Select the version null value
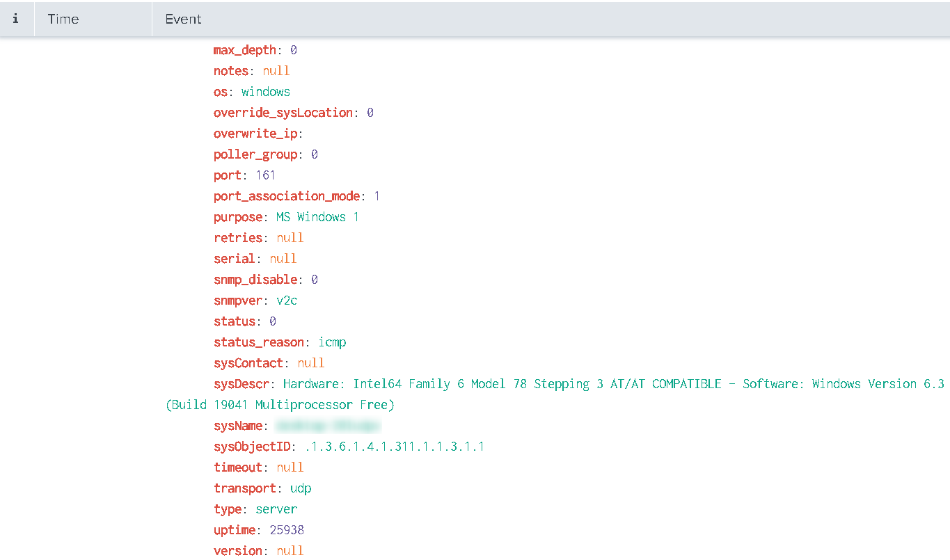This screenshot has height=560, width=950. pos(290,550)
